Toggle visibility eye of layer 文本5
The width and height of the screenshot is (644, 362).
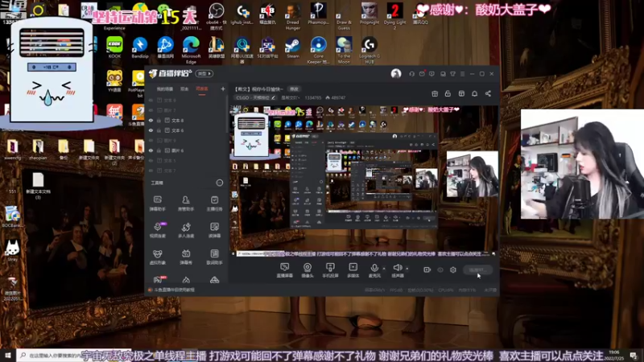pos(151,160)
